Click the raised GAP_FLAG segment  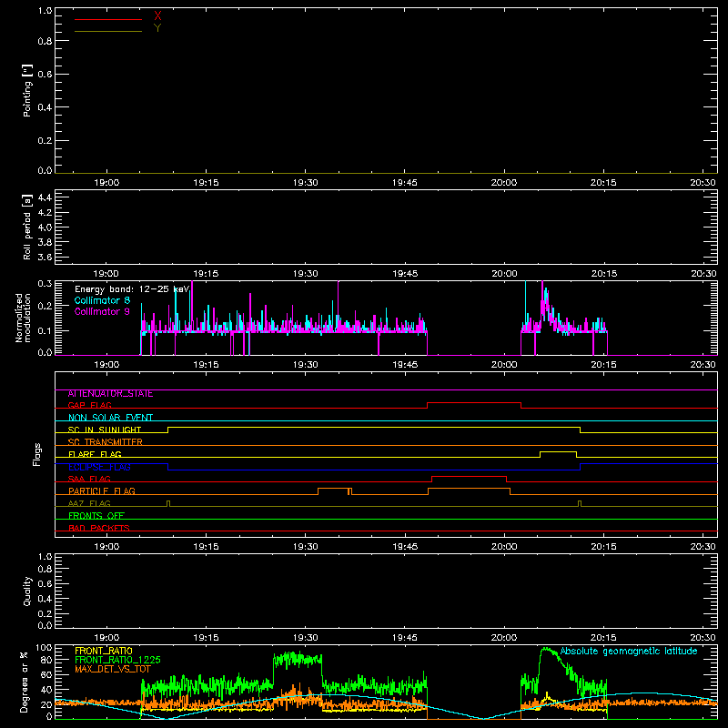point(474,403)
